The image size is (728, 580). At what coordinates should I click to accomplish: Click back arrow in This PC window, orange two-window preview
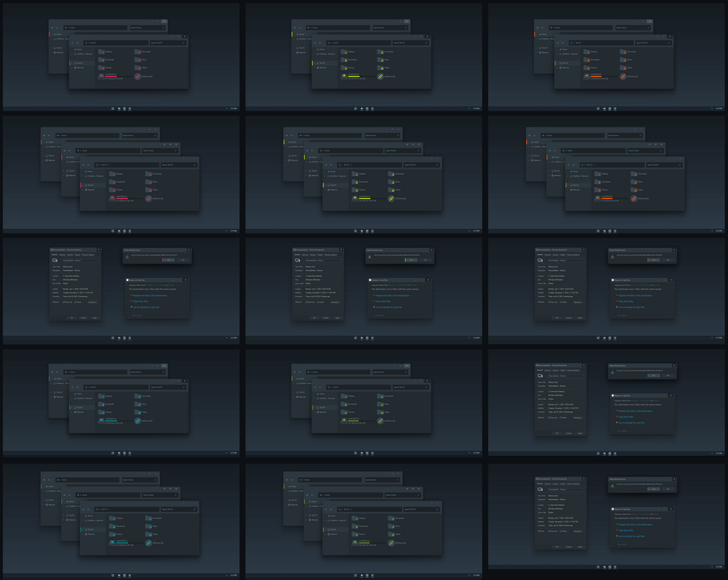click(x=558, y=43)
